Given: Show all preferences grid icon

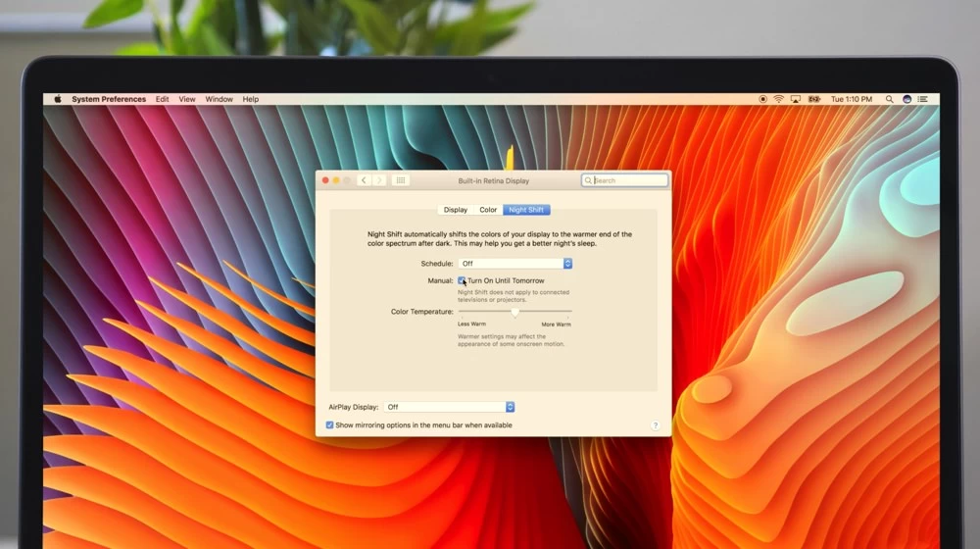Looking at the screenshot, I should [x=401, y=180].
